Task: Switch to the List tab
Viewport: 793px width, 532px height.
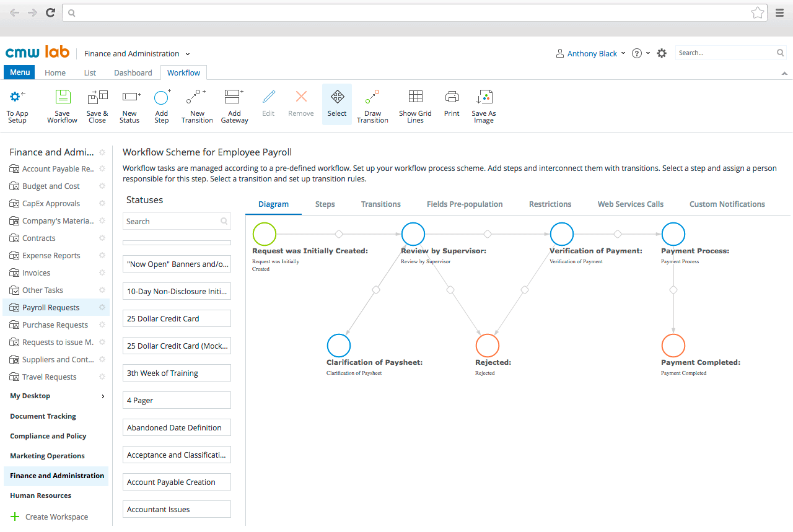Action: 90,72
